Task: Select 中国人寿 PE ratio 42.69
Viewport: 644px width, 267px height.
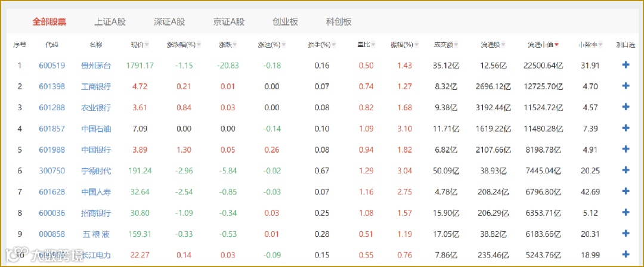Action: [590, 192]
